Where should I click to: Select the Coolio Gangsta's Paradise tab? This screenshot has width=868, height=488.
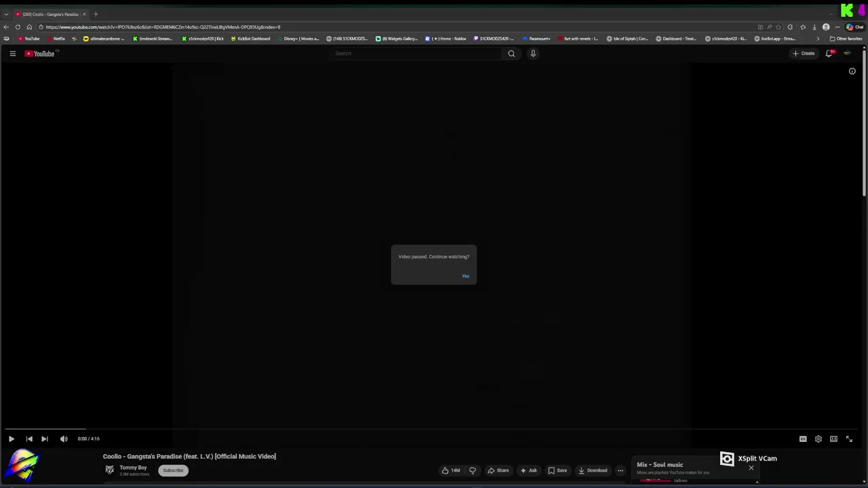coord(51,14)
